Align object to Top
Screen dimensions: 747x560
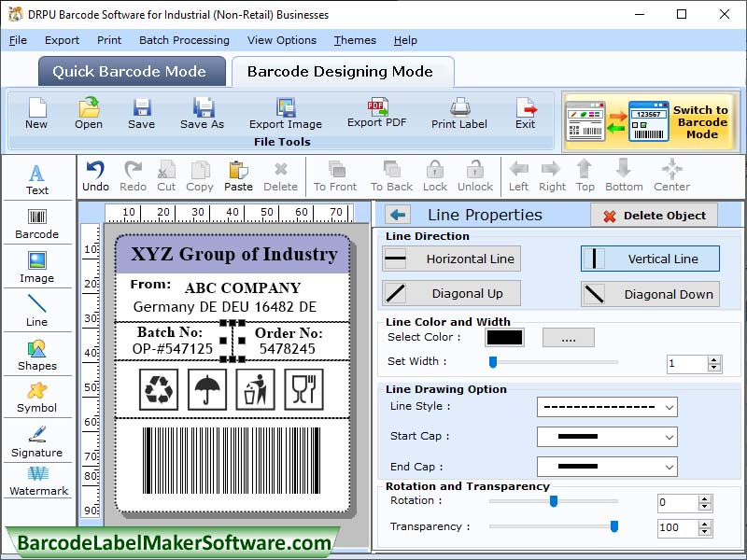[585, 176]
